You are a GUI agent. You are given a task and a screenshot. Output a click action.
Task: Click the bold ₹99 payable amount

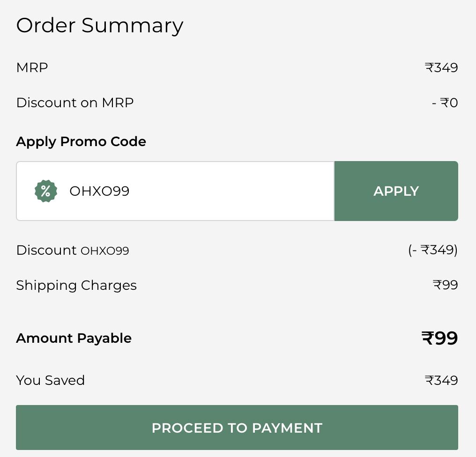tap(439, 338)
